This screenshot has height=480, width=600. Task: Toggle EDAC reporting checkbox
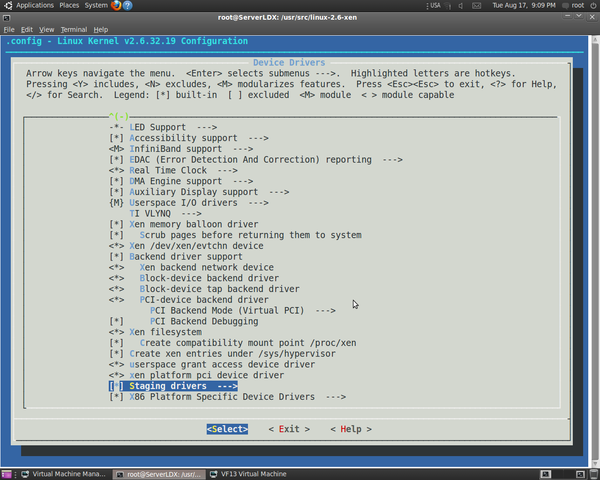point(116,160)
